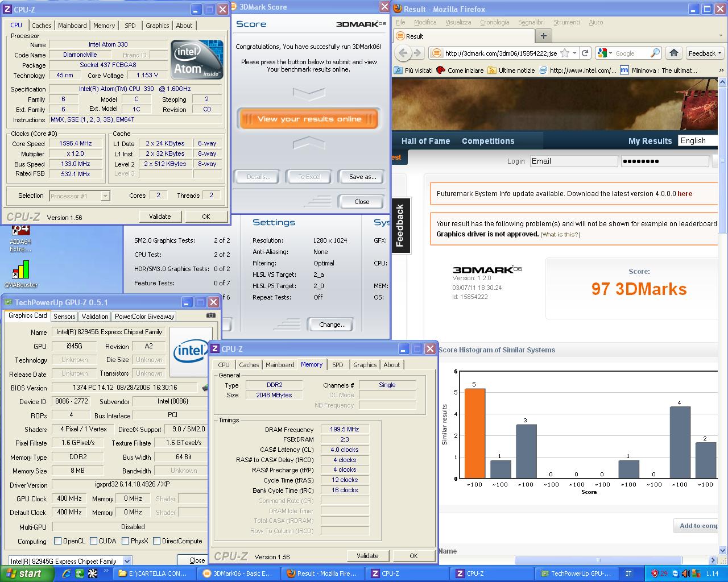728x582 pixels.
Task: Click in the Email login field
Action: pos(573,161)
